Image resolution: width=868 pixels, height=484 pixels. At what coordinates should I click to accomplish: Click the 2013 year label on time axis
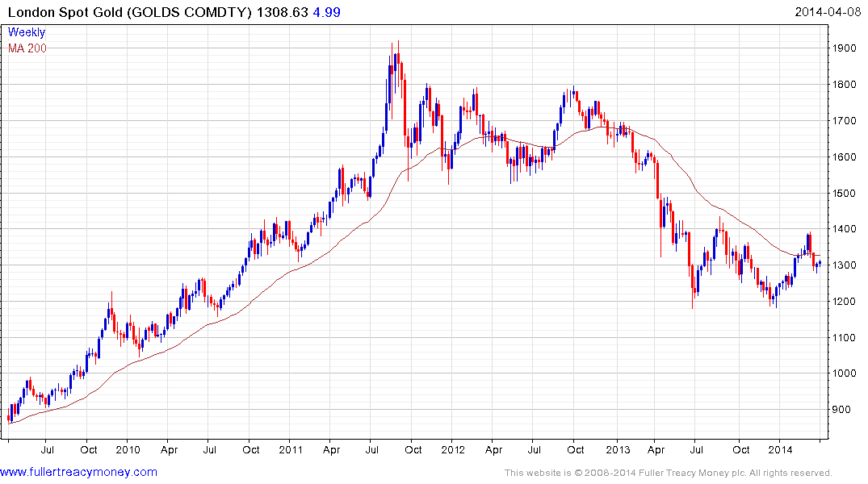coord(618,449)
